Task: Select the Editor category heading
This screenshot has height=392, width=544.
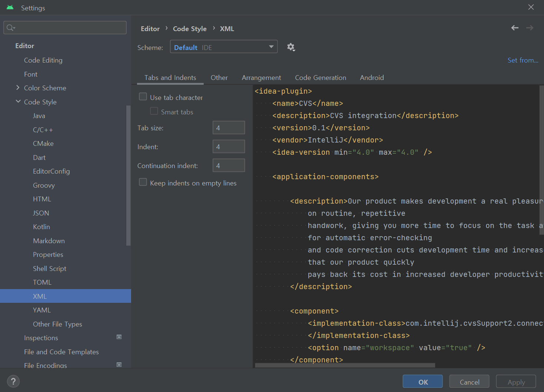Action: [25, 46]
